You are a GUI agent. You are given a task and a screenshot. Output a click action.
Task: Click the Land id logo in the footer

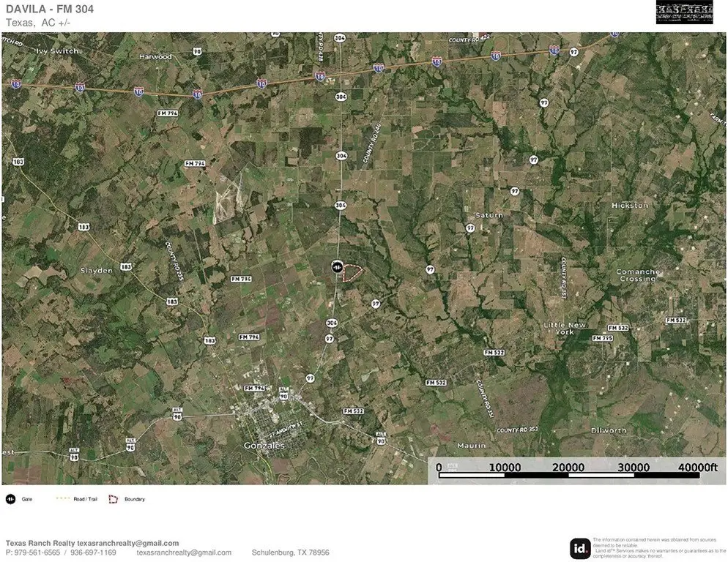click(x=579, y=548)
